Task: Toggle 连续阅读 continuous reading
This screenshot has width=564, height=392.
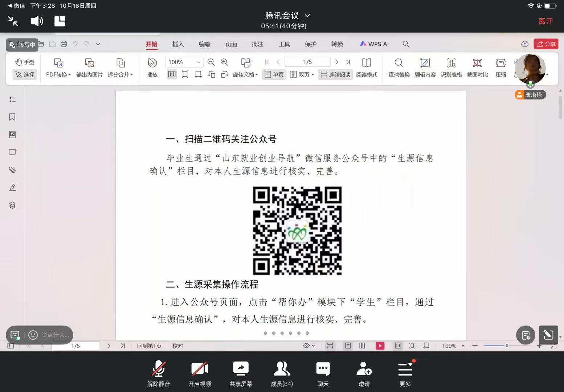Action: [335, 74]
